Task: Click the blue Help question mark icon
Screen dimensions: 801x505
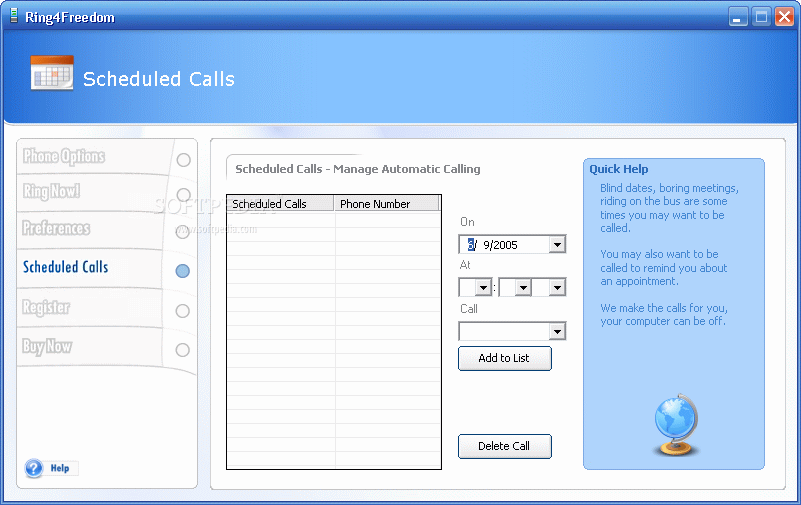Action: [34, 468]
